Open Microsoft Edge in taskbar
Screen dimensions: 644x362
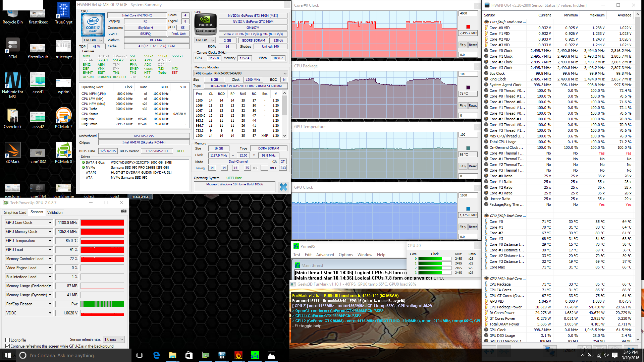point(156,355)
